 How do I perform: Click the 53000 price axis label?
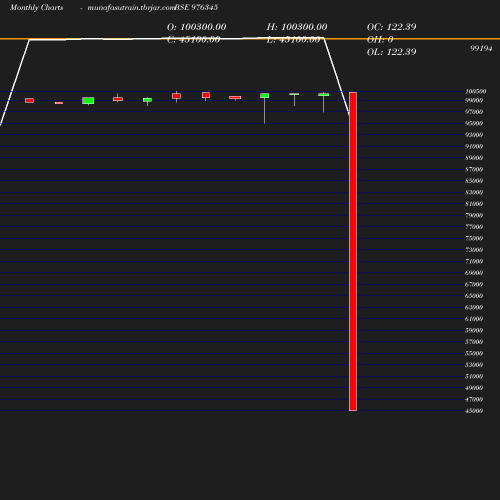(x=474, y=365)
